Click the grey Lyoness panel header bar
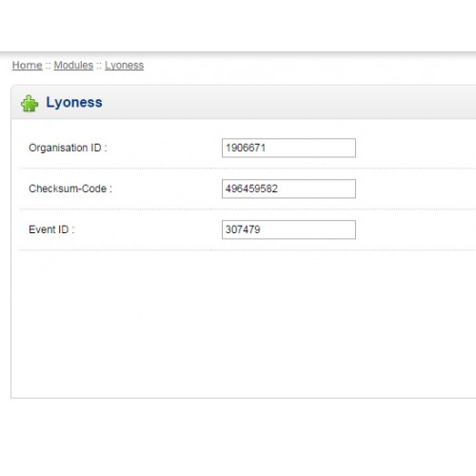The image size is (476, 476). (244, 103)
